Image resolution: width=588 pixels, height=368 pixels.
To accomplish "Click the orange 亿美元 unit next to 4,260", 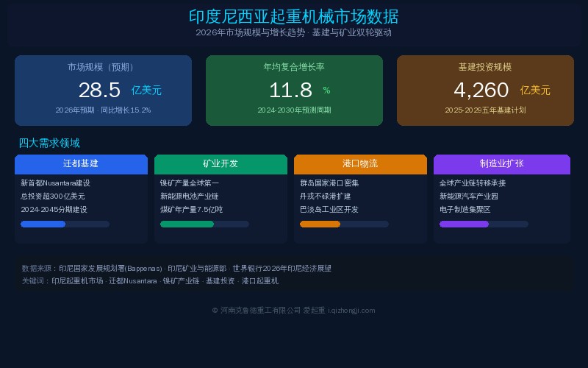I will [535, 90].
